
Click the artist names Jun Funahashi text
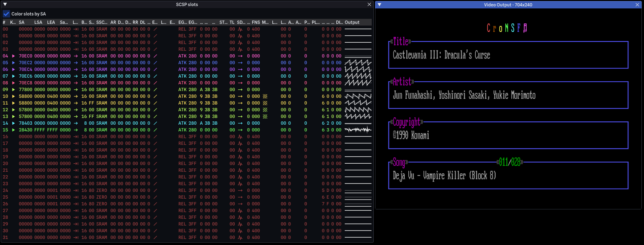pos(414,95)
